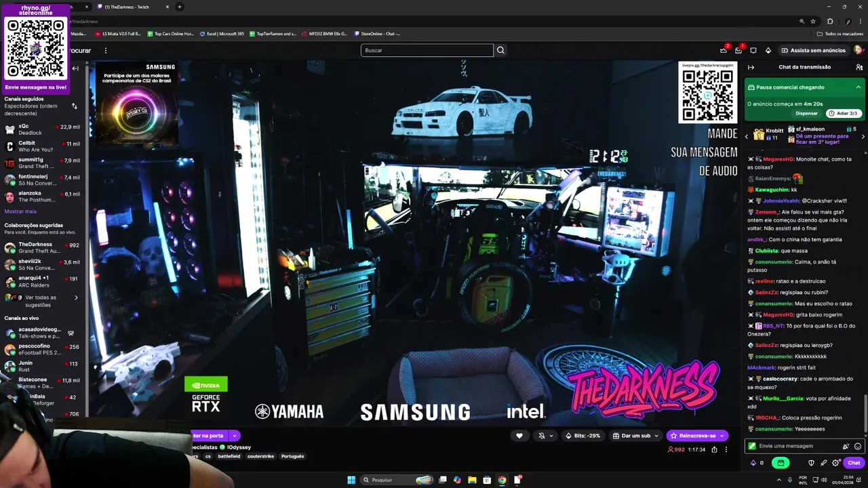This screenshot has height=488, width=868.
Task: Click the bookmark star in address bar
Action: tap(812, 21)
